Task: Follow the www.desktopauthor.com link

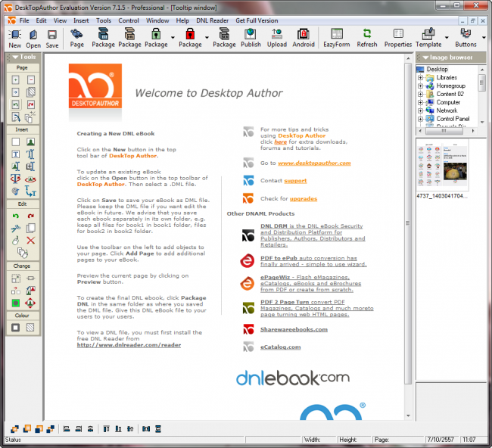Action: point(314,163)
